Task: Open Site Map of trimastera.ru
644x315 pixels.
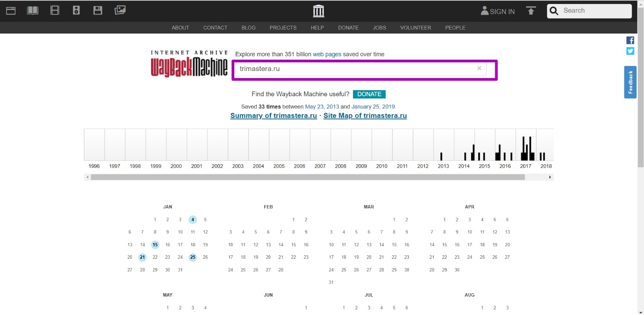Action: point(365,116)
